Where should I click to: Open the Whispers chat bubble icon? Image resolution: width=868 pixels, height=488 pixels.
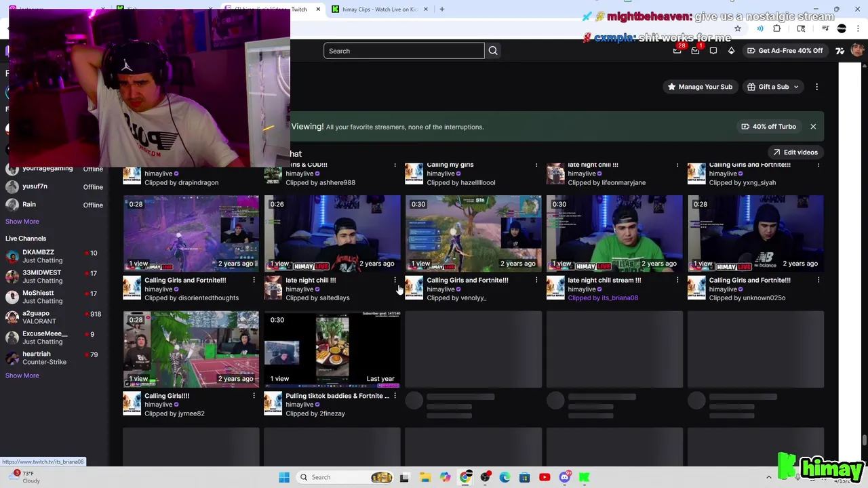click(713, 51)
